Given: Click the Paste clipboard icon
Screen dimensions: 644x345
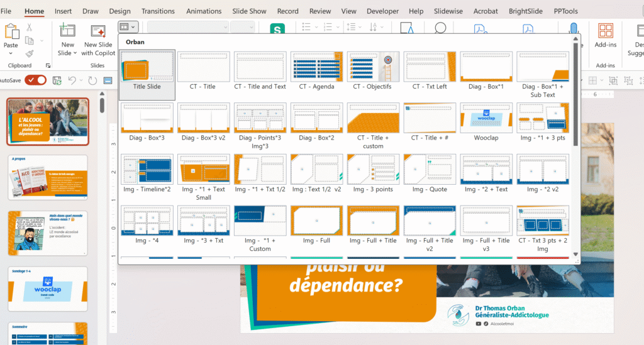Looking at the screenshot, I should [11, 33].
